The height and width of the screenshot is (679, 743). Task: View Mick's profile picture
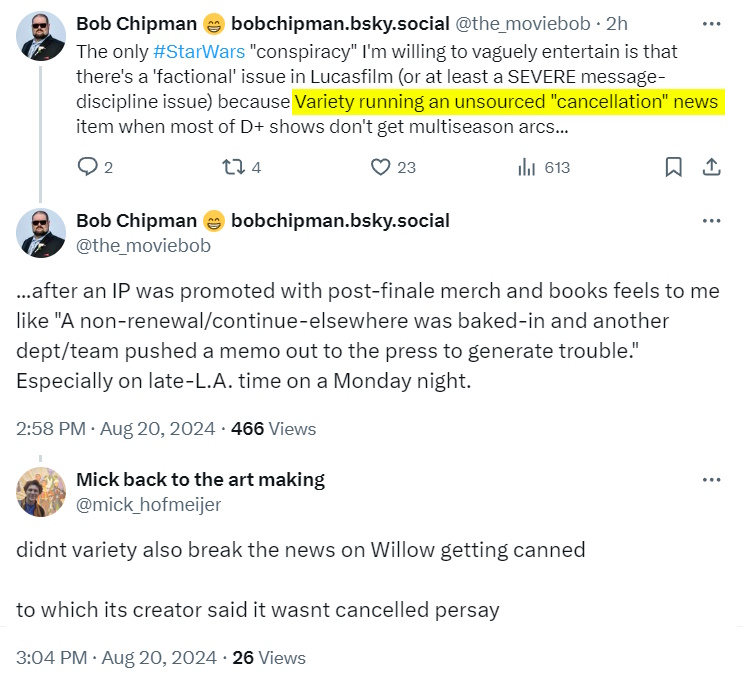pyautogui.click(x=42, y=492)
